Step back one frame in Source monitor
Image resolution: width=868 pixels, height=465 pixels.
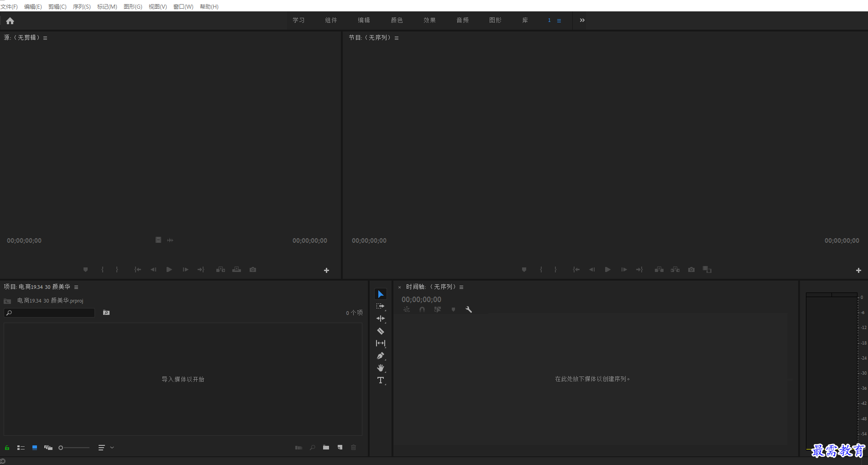click(153, 270)
